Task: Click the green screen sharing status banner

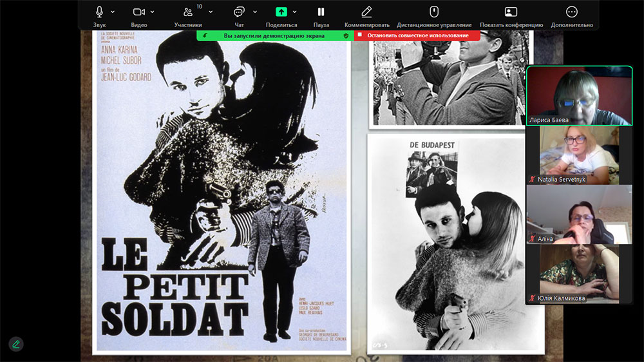Action: (275, 35)
